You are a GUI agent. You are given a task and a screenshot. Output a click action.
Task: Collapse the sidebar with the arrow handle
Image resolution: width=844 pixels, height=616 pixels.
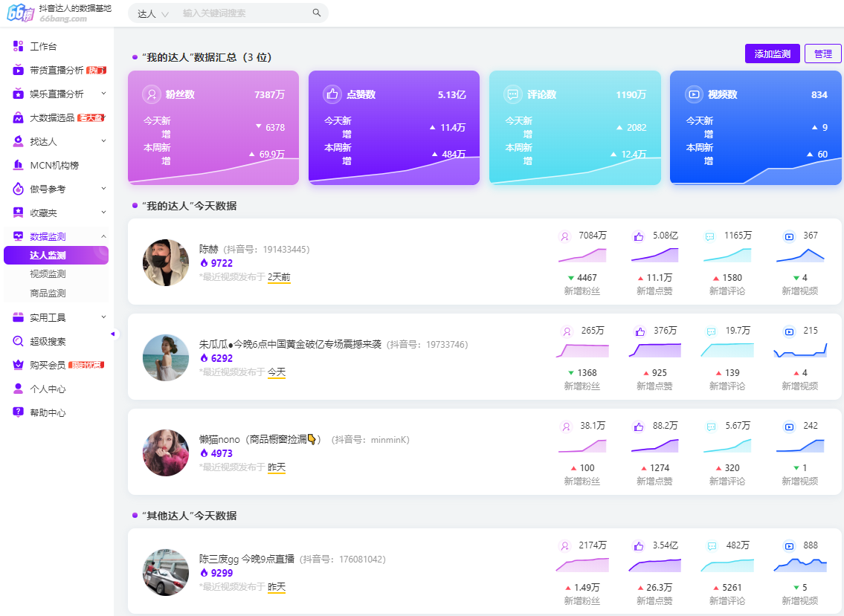[x=113, y=334]
